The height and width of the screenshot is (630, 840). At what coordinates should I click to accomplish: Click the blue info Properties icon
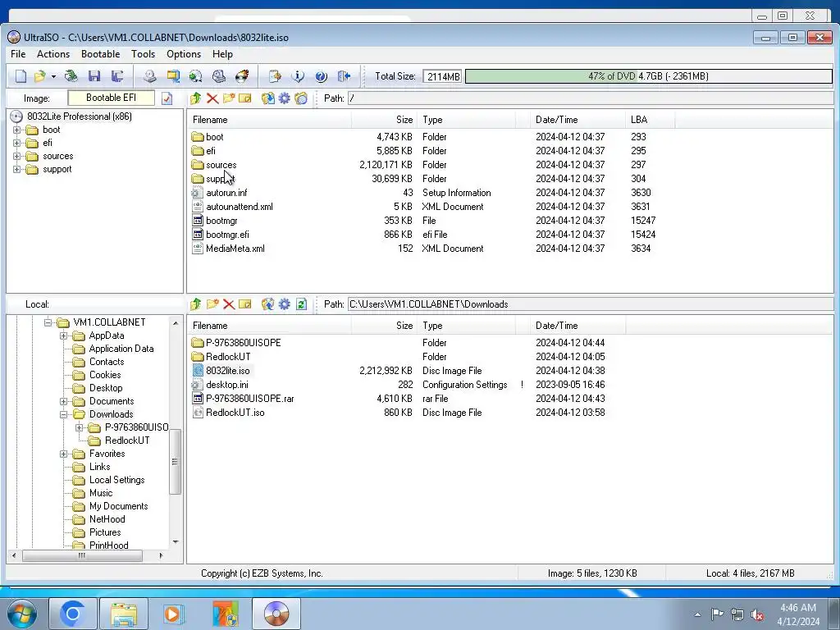click(298, 76)
